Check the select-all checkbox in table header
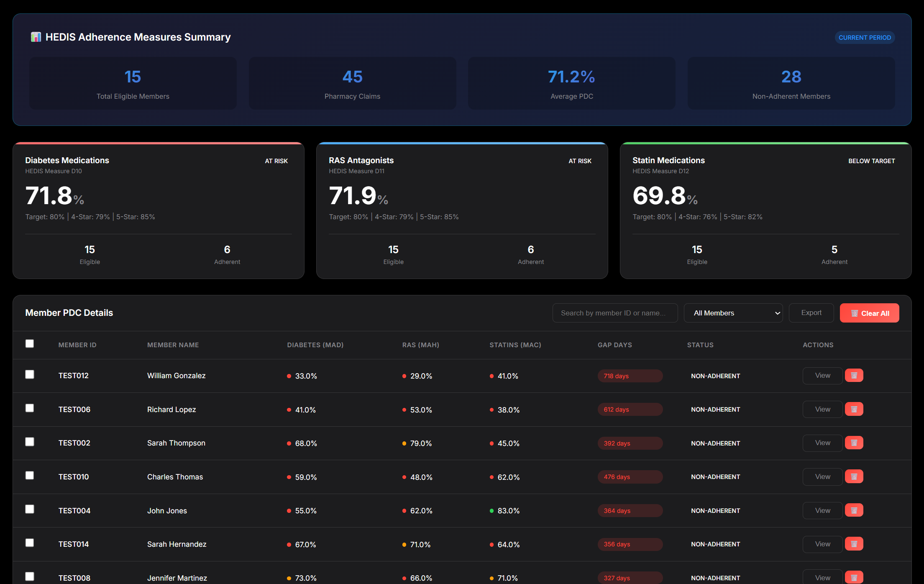Viewport: 924px width, 584px height. [30, 343]
